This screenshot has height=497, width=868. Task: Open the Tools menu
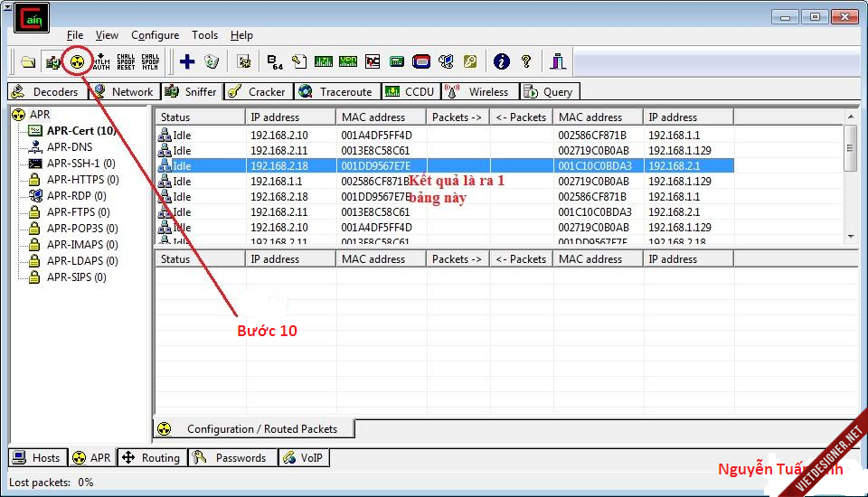click(x=205, y=35)
